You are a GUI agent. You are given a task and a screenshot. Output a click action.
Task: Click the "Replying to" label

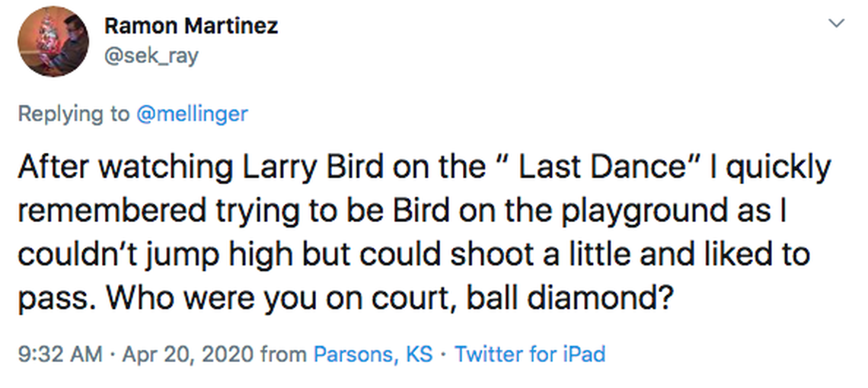tap(74, 114)
